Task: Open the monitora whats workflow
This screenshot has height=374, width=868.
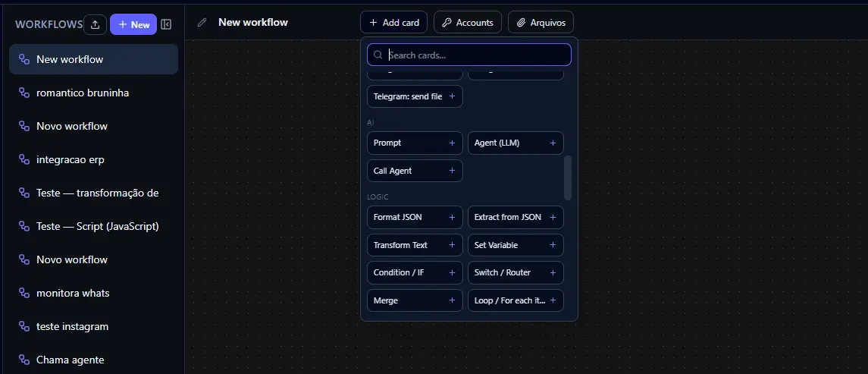Action: (x=93, y=293)
